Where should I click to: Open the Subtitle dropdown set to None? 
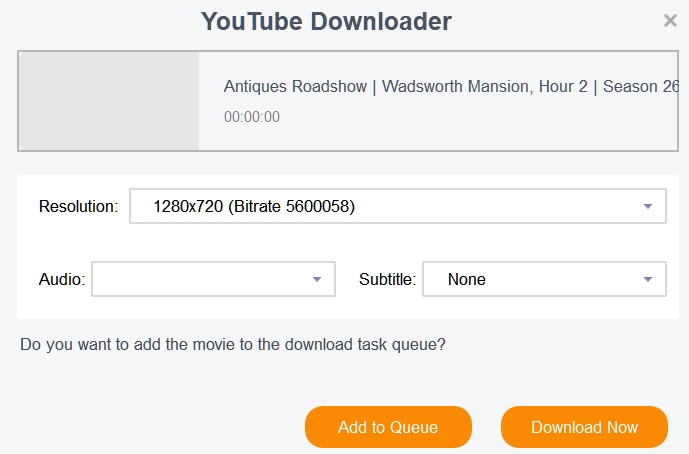click(544, 279)
